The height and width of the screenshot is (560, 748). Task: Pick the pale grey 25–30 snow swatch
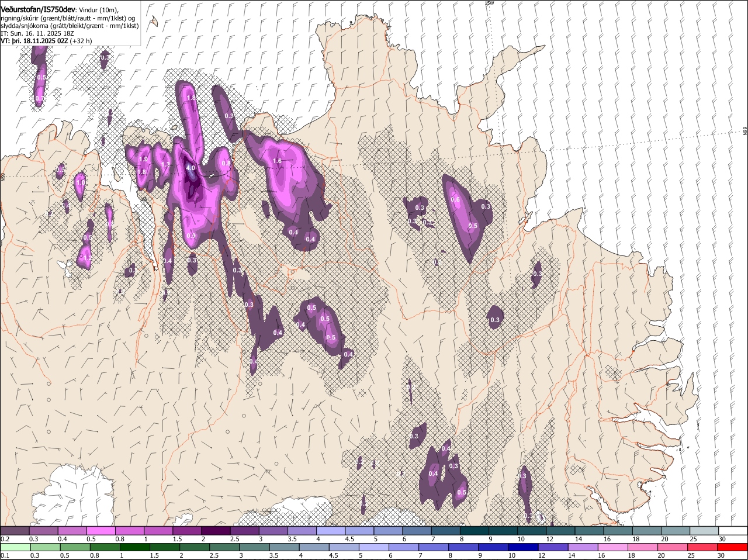tap(704, 531)
